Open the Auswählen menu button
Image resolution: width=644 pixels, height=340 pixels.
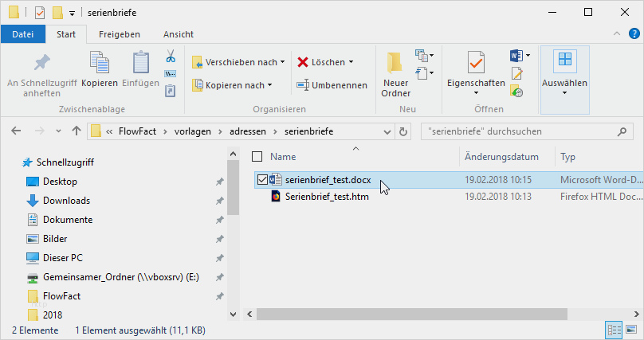tap(565, 80)
